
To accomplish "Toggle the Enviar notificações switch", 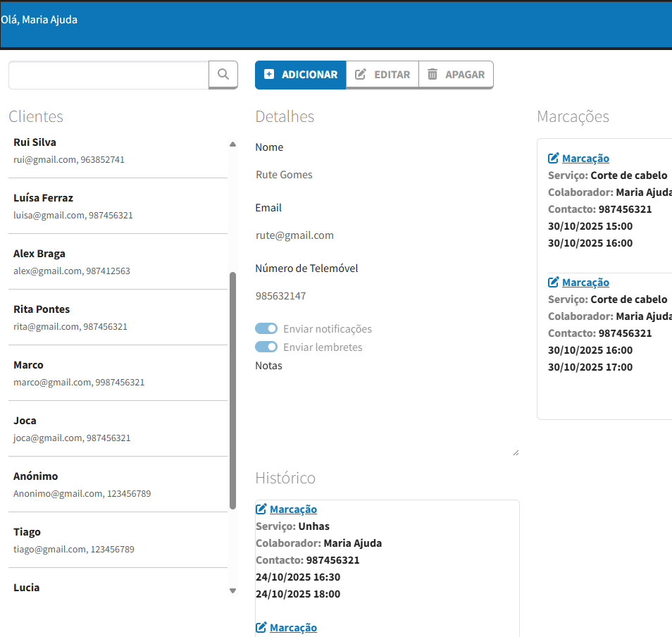I will tap(266, 328).
